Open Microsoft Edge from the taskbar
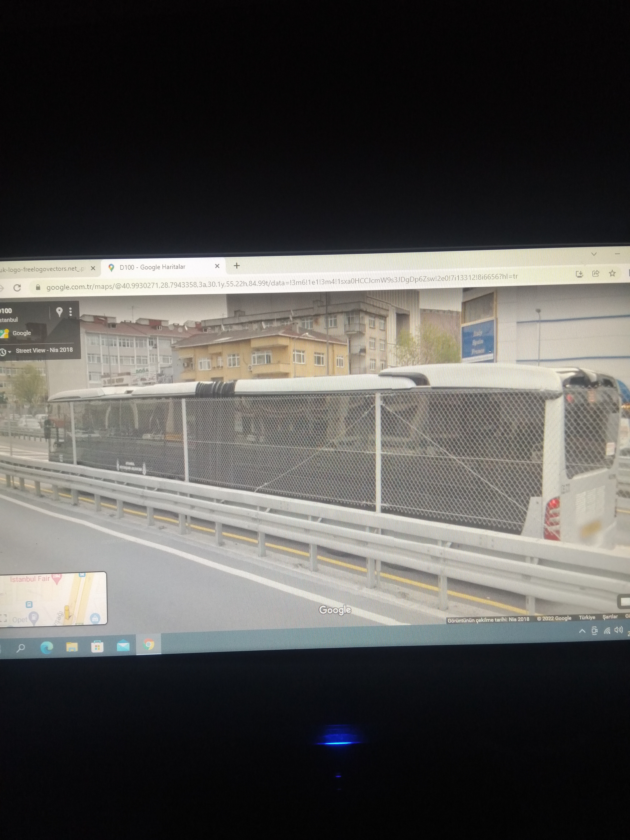The height and width of the screenshot is (840, 630). 47,647
